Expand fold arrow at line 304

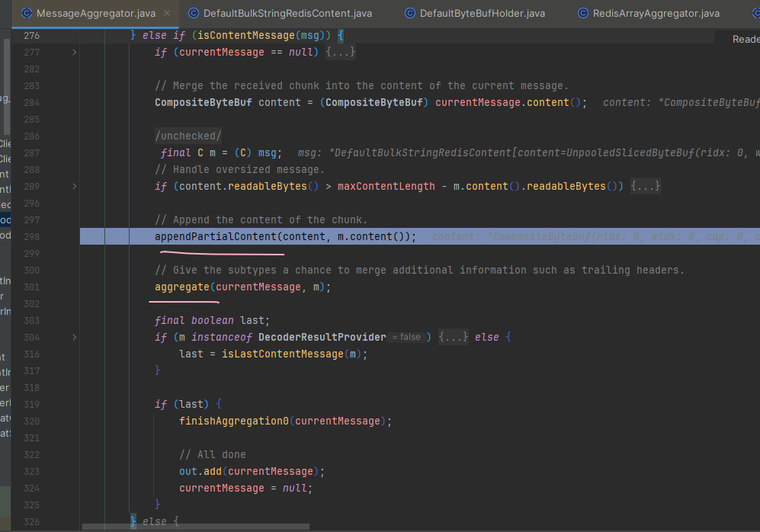click(74, 337)
